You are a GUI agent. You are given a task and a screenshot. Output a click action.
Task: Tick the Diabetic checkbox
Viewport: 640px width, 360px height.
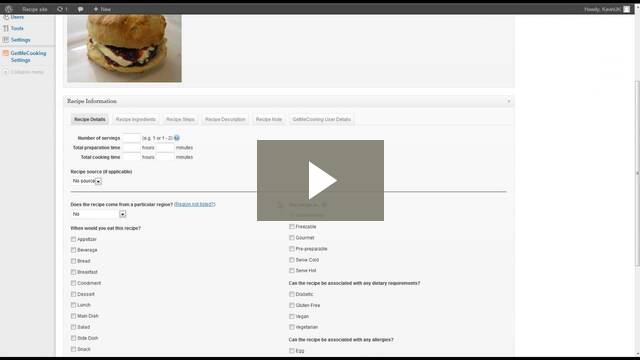pos(292,294)
